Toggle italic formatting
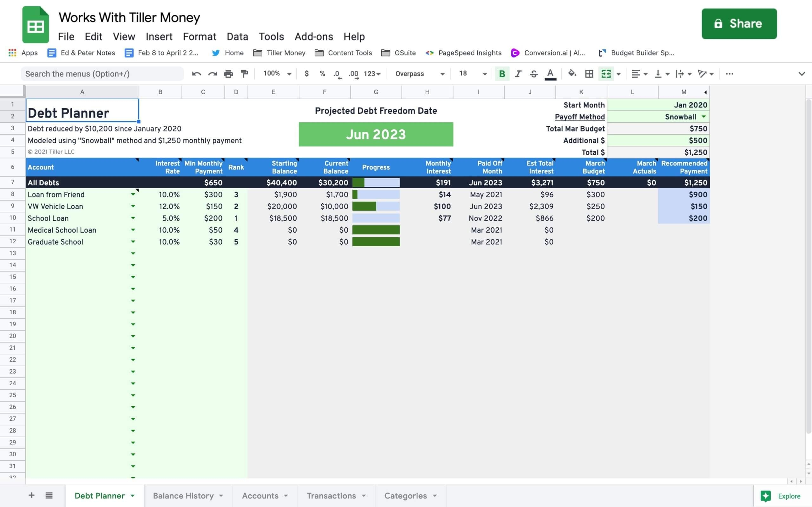Viewport: 812px width, 507px height. click(x=518, y=74)
